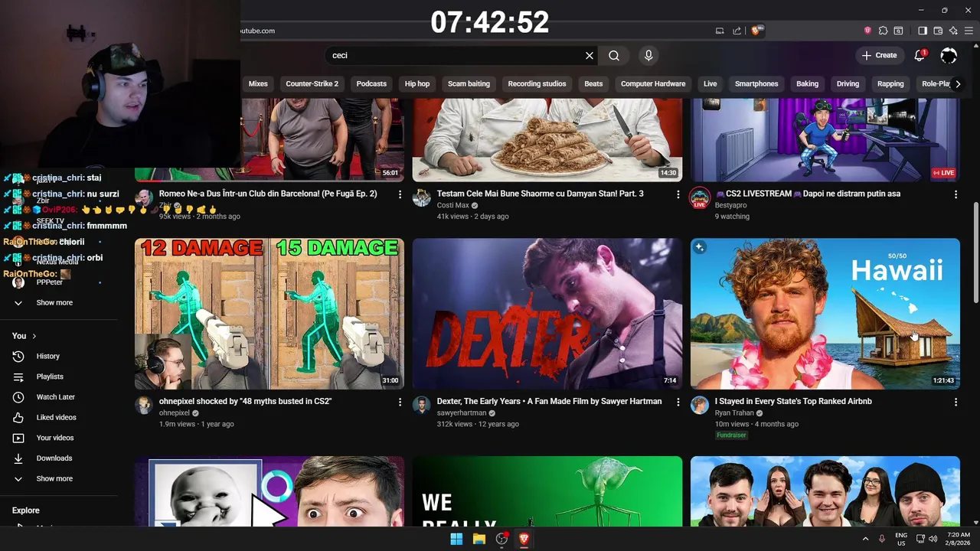Click the share page icon in address bar
This screenshot has height=551, width=980.
[x=737, y=31]
